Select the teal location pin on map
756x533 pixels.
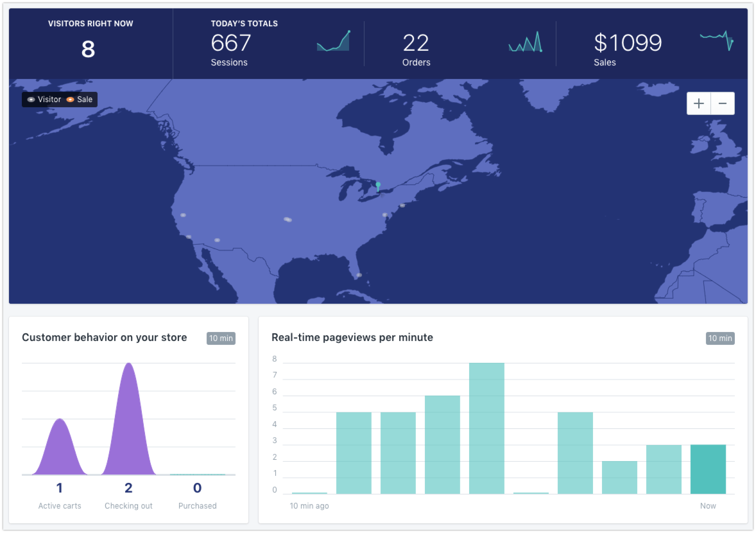tap(378, 187)
